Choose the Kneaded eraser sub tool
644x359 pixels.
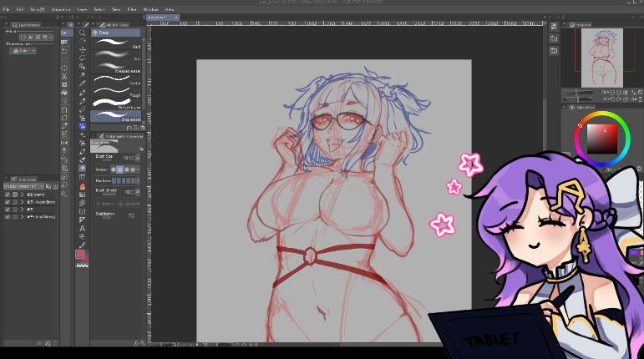116,68
